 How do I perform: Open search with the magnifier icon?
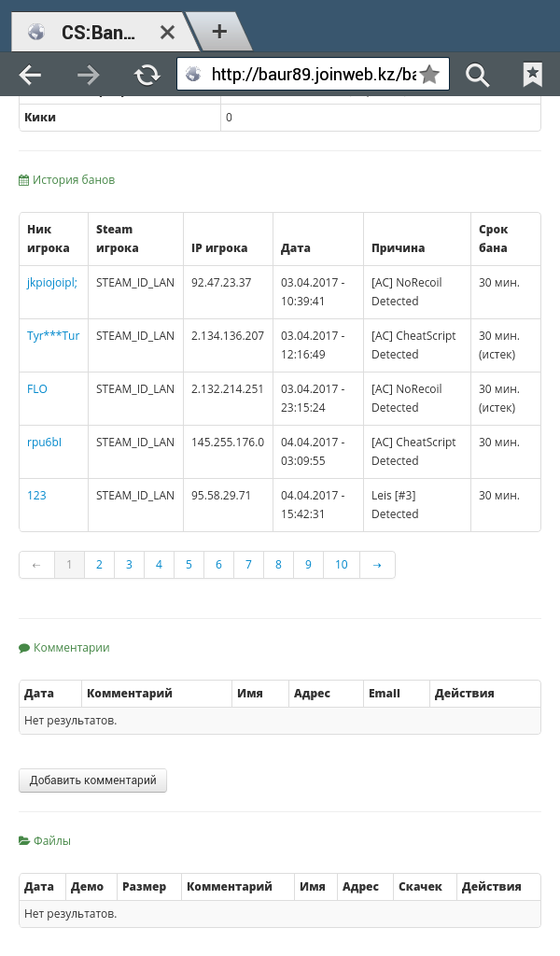[x=477, y=75]
